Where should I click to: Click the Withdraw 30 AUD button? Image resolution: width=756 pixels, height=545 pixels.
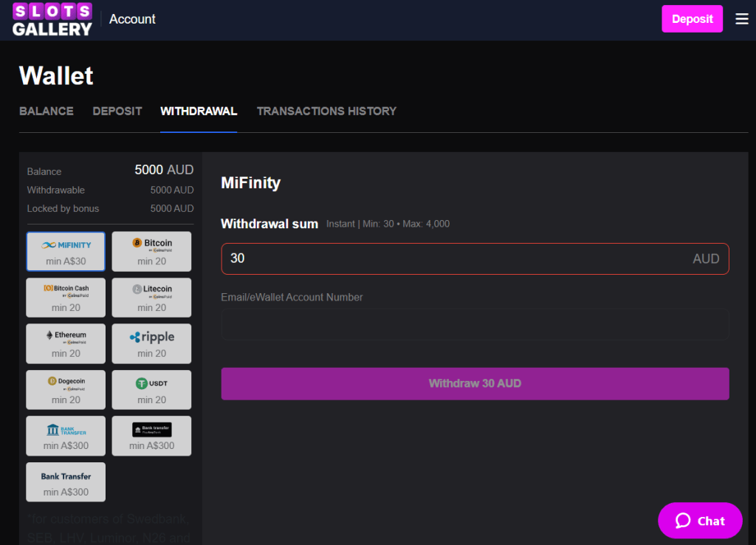[475, 384]
